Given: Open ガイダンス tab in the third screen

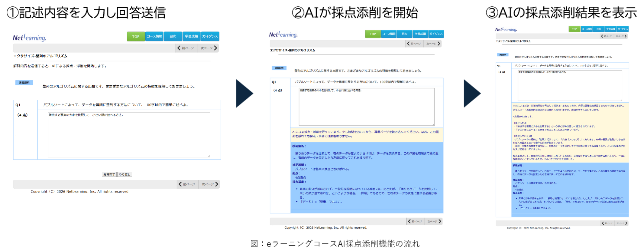Looking at the screenshot, I should point(623,29).
